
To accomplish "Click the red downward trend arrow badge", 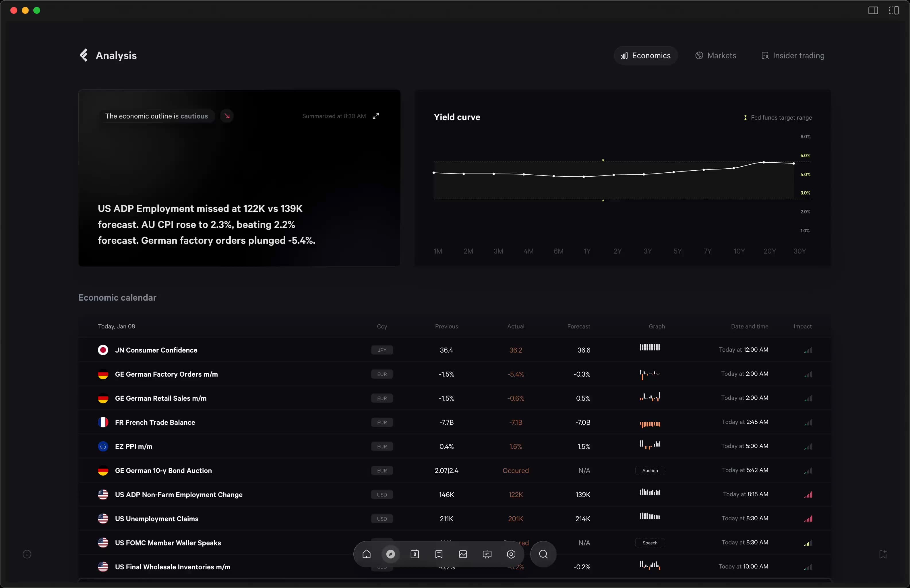I will click(x=227, y=116).
